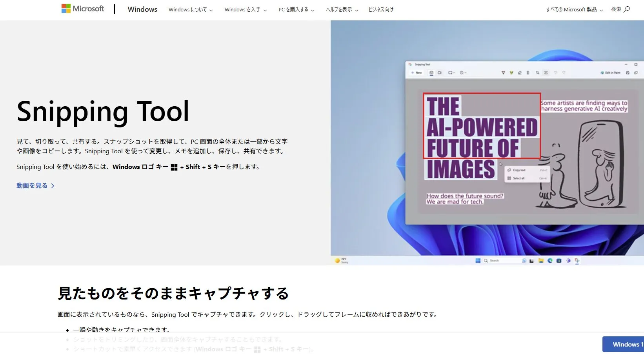Viewport: 644px width, 354px height.
Task: Click the pictured taskbar Start button
Action: [478, 260]
